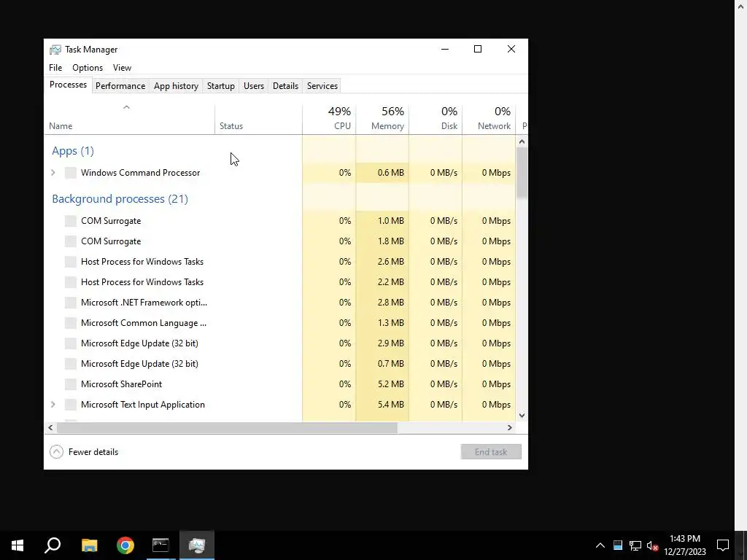Click Task Manager taskbar icon

coord(197,545)
